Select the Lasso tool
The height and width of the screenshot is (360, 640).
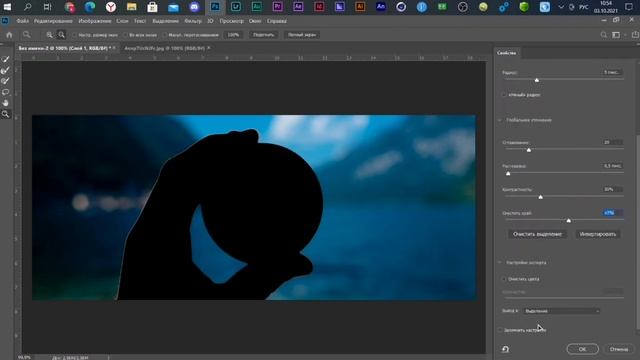point(5,92)
